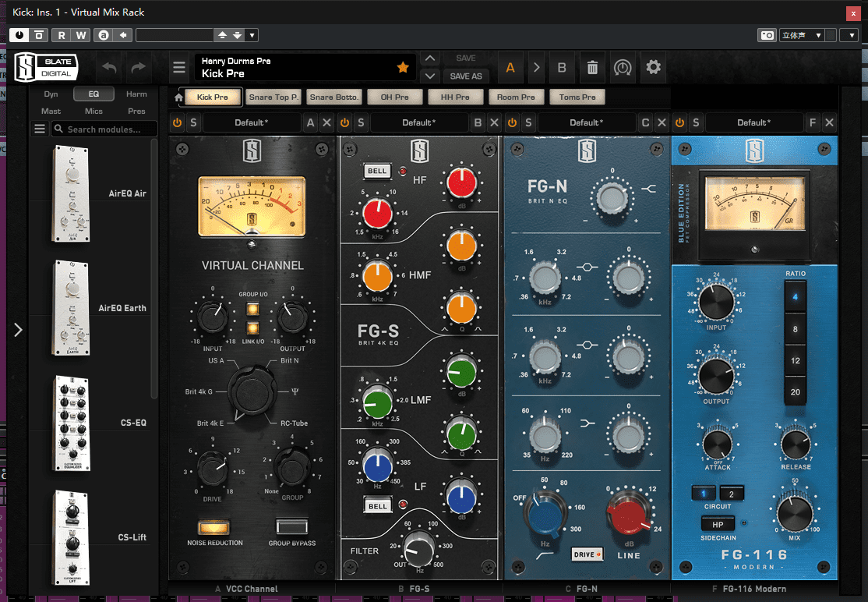This screenshot has width=868, height=602.
Task: Click the oversampling dial icon beside trash
Action: point(623,68)
